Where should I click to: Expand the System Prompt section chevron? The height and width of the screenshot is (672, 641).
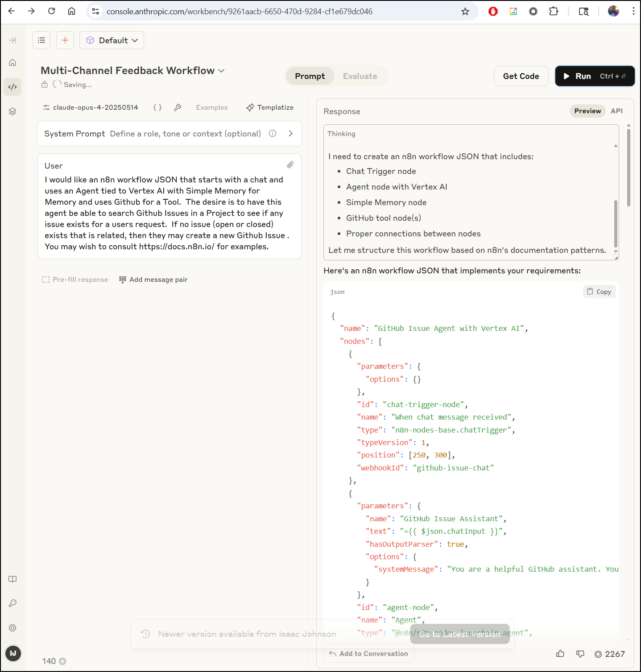291,133
